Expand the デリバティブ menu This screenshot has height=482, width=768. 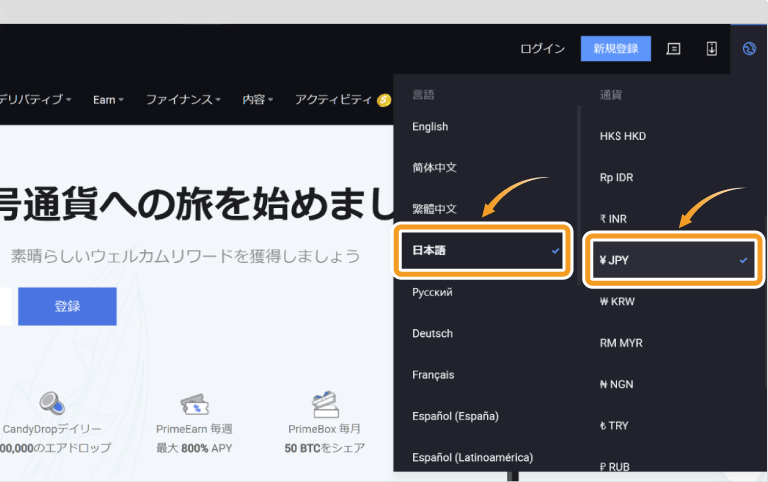pos(35,99)
